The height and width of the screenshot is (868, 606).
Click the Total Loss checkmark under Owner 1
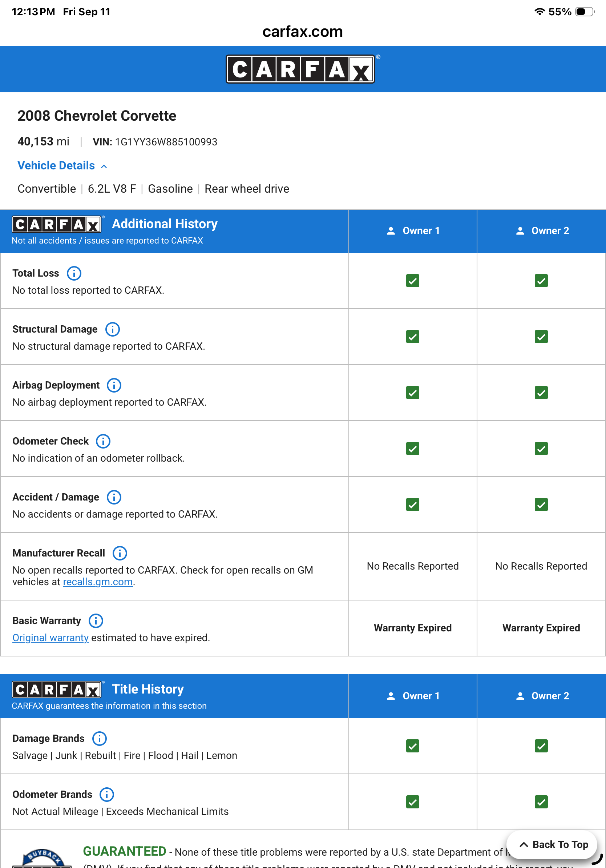413,281
